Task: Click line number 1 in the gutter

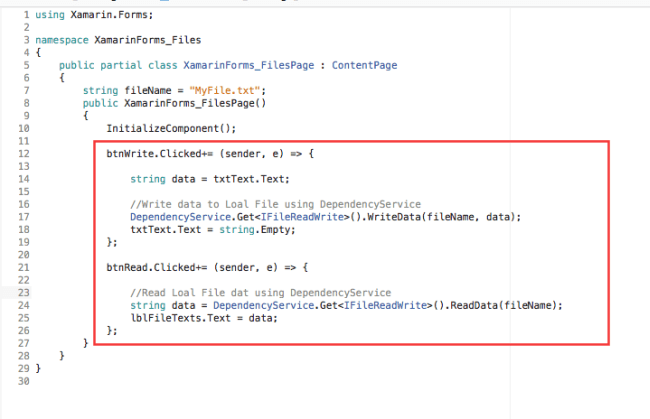Action: click(x=26, y=15)
